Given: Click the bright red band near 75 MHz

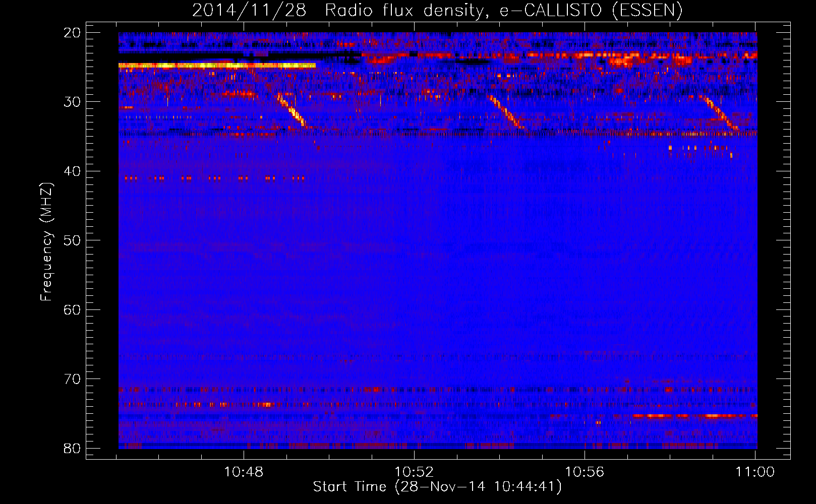Looking at the screenshot, I should 695,416.
